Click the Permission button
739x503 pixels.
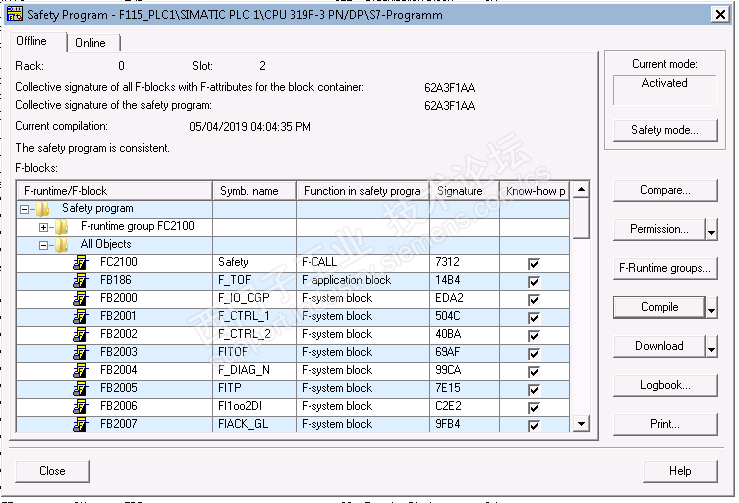click(x=659, y=230)
